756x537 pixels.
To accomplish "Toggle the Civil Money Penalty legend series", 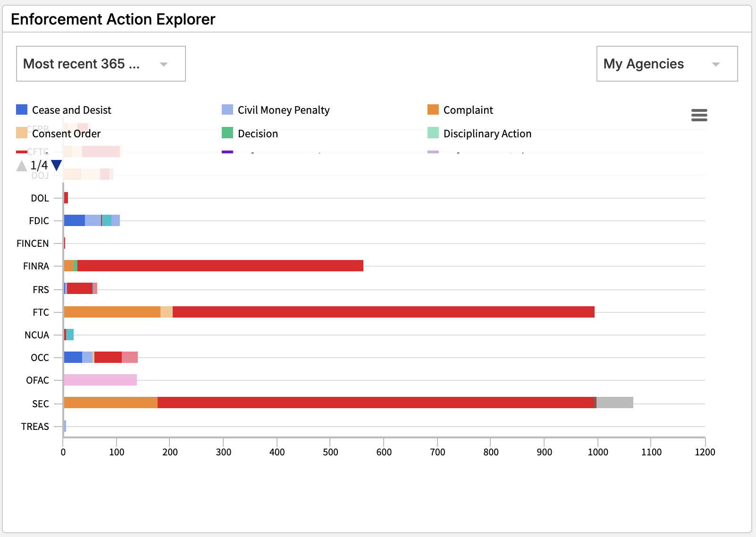I will click(x=283, y=110).
